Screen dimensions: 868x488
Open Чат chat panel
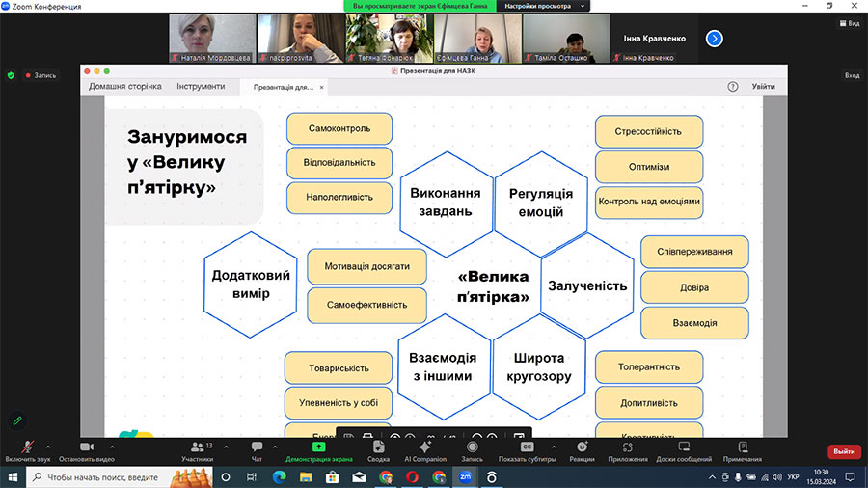(x=257, y=451)
